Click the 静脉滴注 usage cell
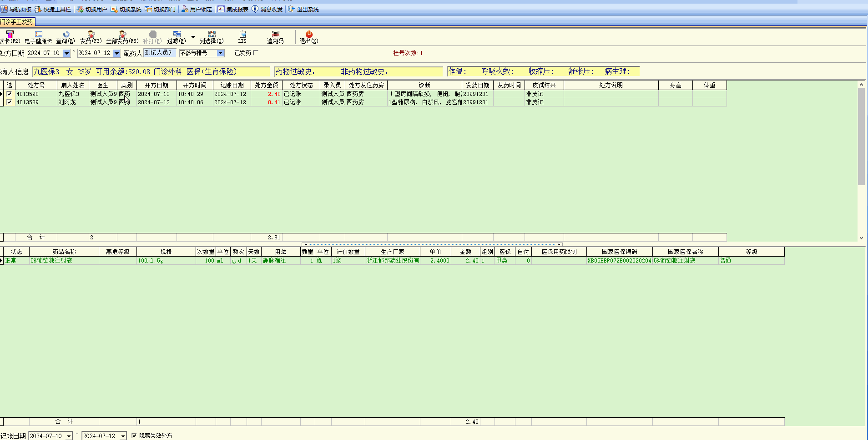 coord(281,261)
